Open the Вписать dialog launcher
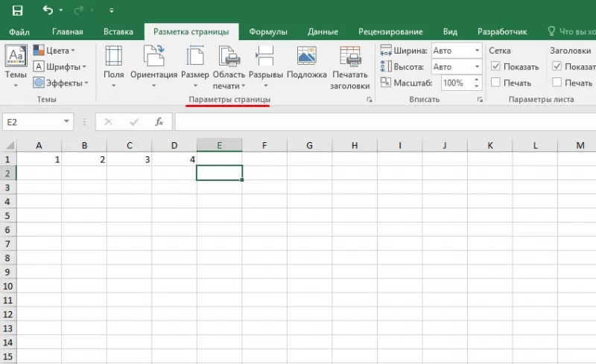Screen dimensions: 596x364 480,100
